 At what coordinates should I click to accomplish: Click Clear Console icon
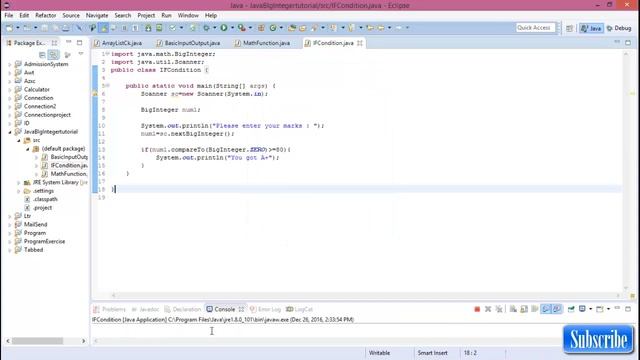click(513, 309)
